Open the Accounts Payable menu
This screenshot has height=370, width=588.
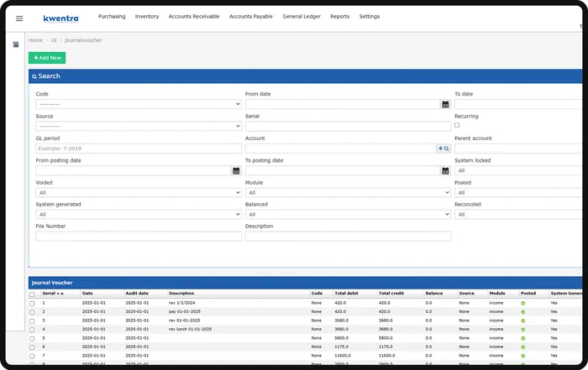click(251, 17)
